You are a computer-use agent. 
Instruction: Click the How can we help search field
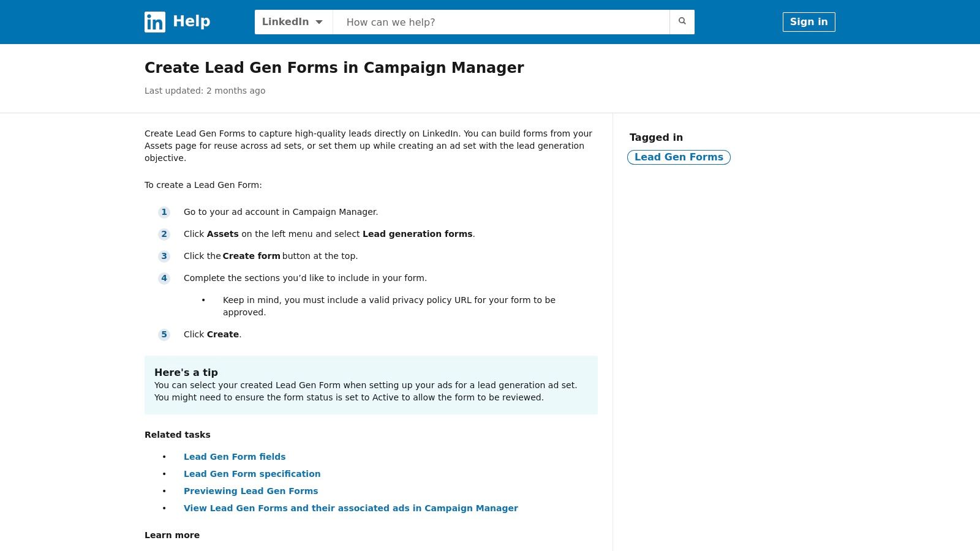(501, 22)
